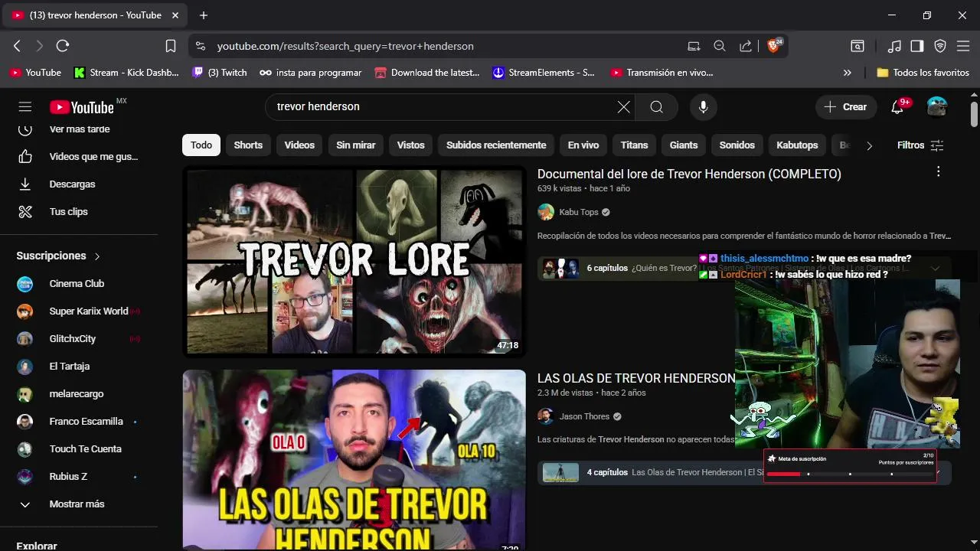Screen dimensions: 980x551
Task: Go back in the browser
Action: pyautogui.click(x=17, y=46)
